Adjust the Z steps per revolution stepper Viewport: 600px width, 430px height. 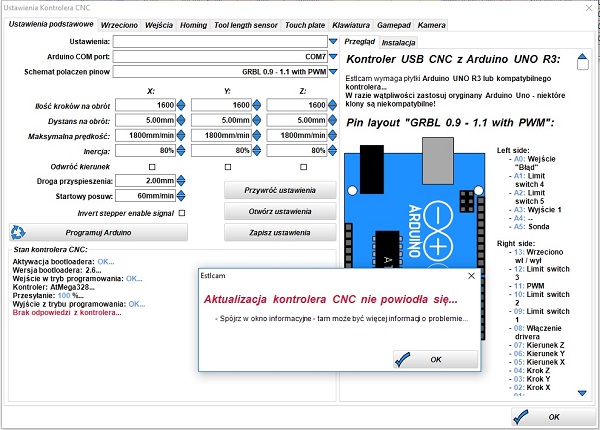333,105
